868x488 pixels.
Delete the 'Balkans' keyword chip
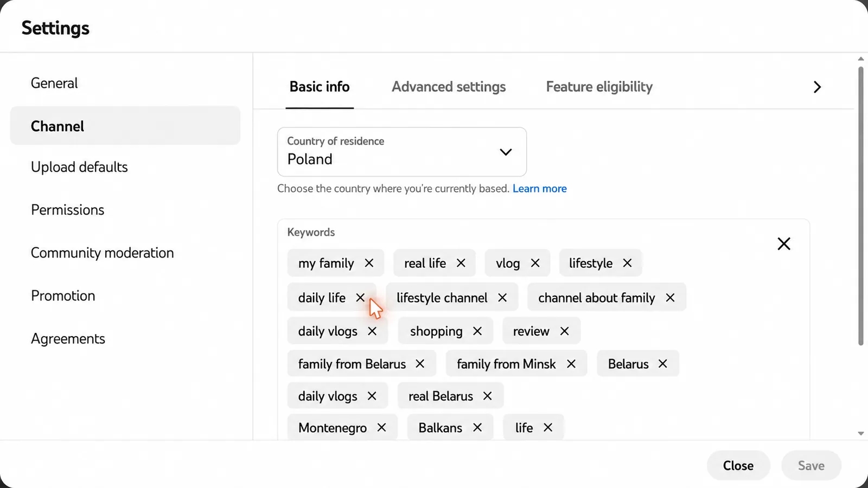tap(477, 428)
